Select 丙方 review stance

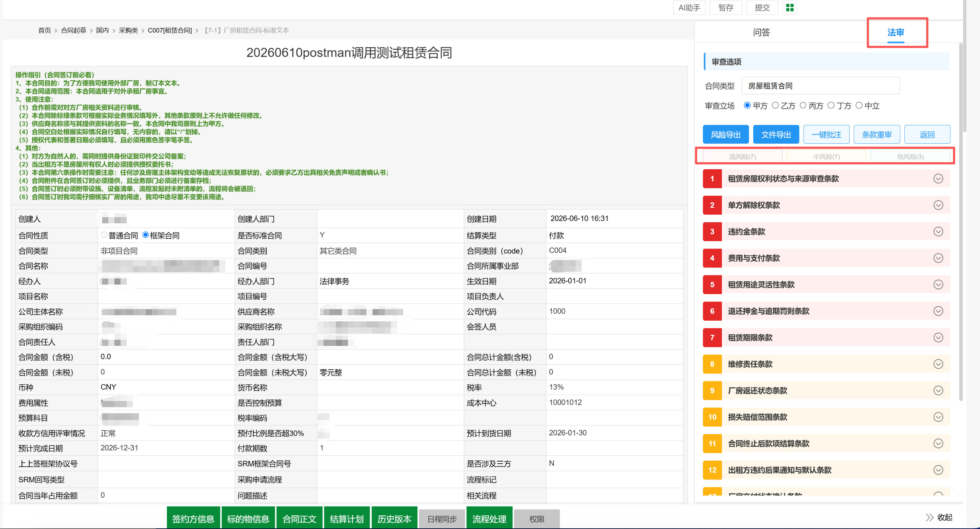pos(803,105)
